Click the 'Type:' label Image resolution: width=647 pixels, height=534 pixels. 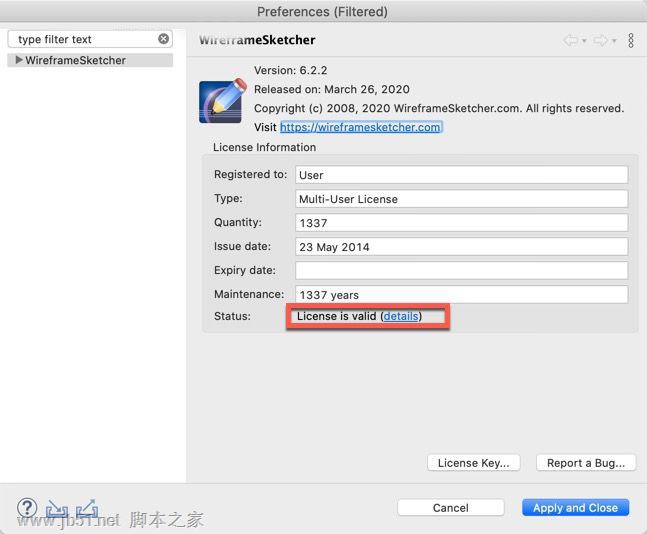[228, 198]
